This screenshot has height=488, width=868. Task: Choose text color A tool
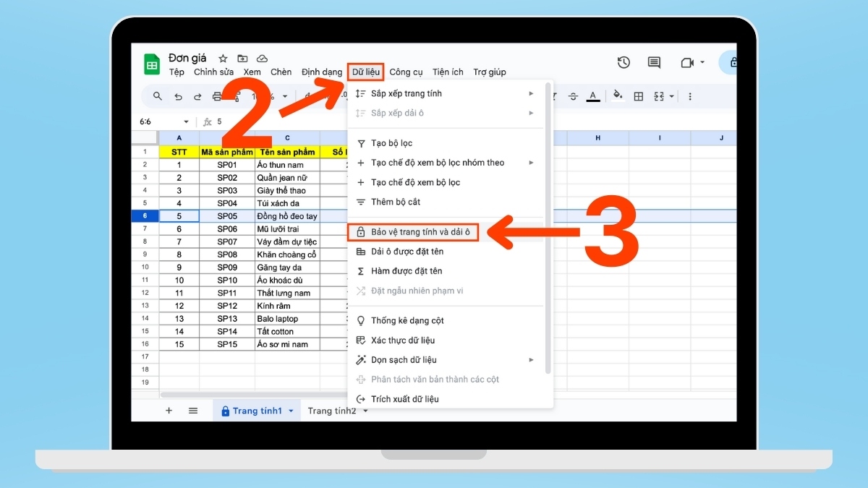point(593,96)
